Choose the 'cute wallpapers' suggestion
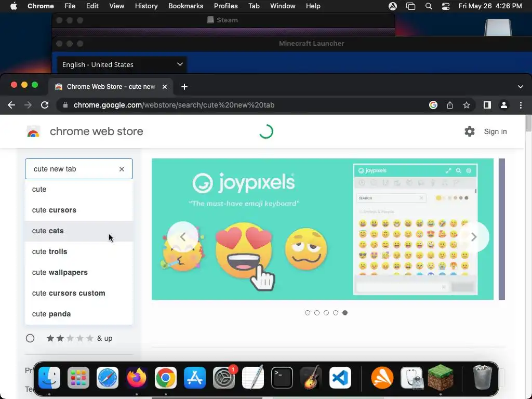The image size is (532, 399). pos(79,272)
